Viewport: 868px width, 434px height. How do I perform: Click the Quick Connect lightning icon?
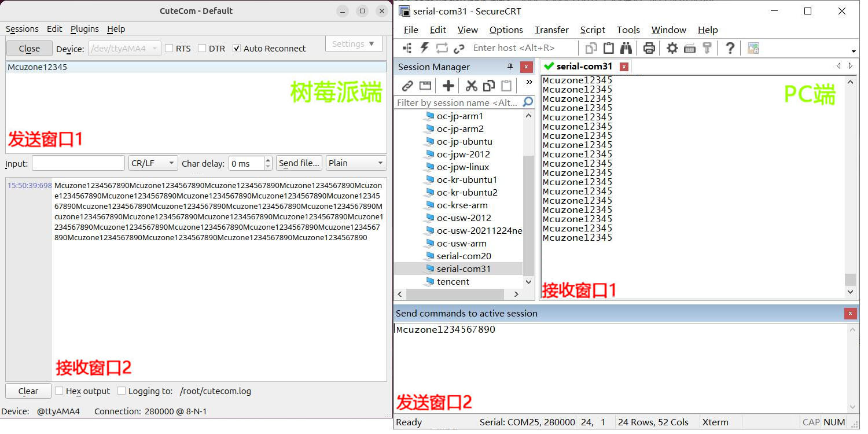point(425,48)
